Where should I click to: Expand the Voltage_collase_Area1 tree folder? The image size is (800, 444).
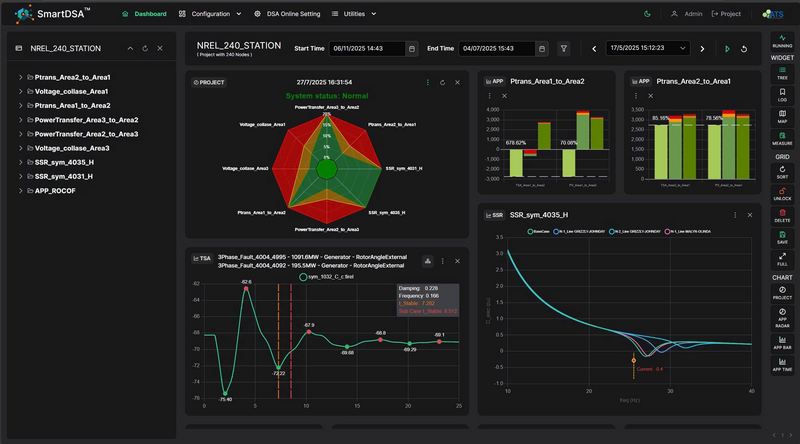20,91
